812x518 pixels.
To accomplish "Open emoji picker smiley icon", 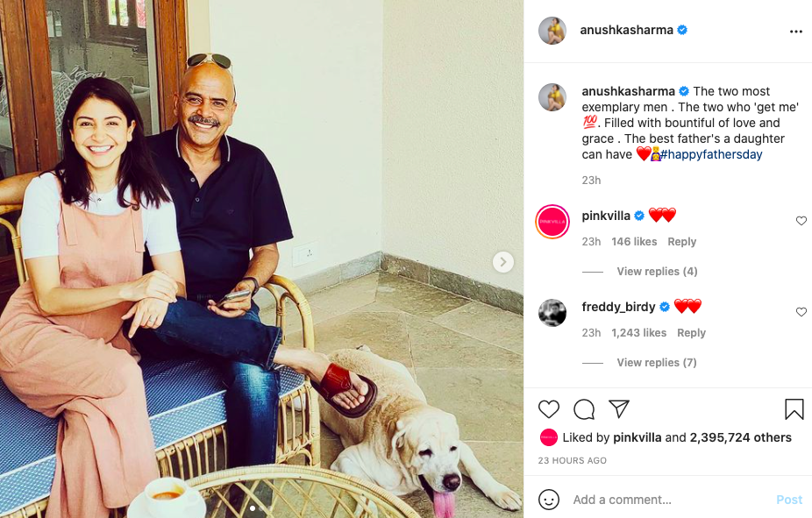I will click(548, 500).
